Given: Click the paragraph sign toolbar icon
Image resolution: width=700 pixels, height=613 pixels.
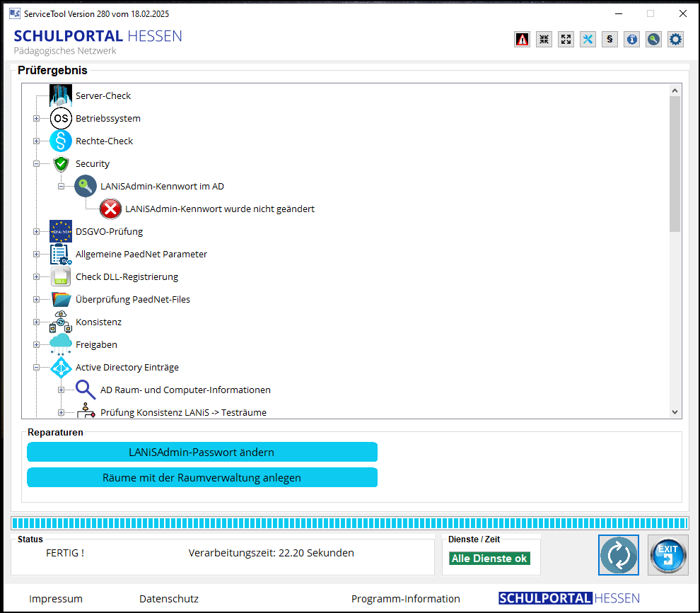Looking at the screenshot, I should coord(609,40).
